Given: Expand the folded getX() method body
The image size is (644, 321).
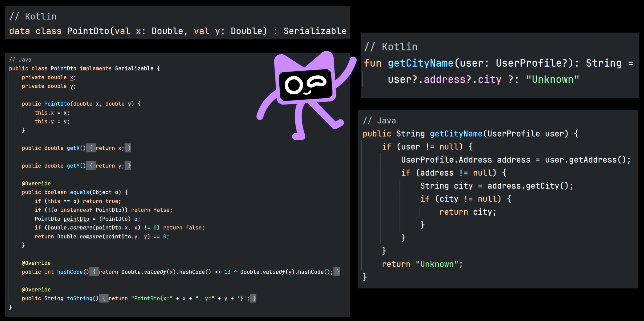Looking at the screenshot, I should 91,148.
